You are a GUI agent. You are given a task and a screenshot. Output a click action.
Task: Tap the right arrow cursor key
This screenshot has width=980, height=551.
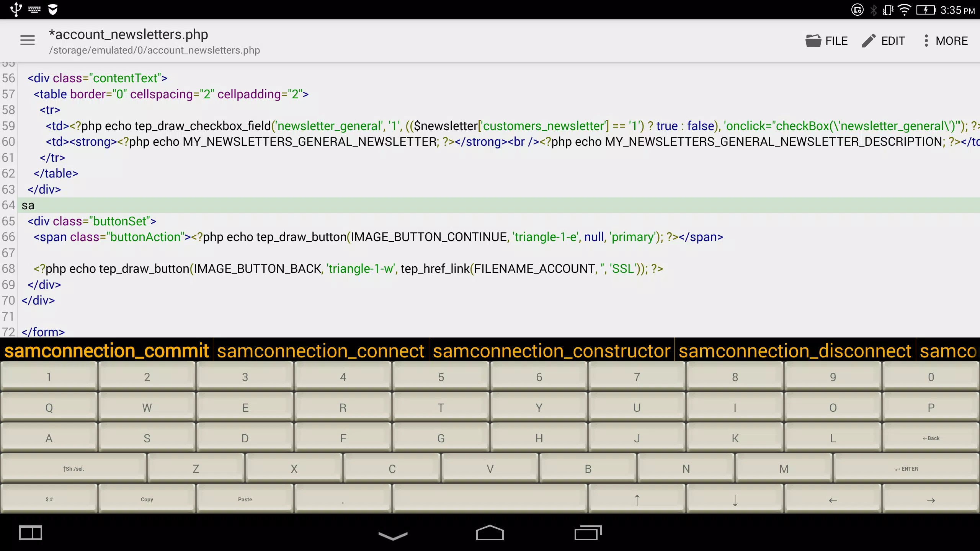[931, 499]
